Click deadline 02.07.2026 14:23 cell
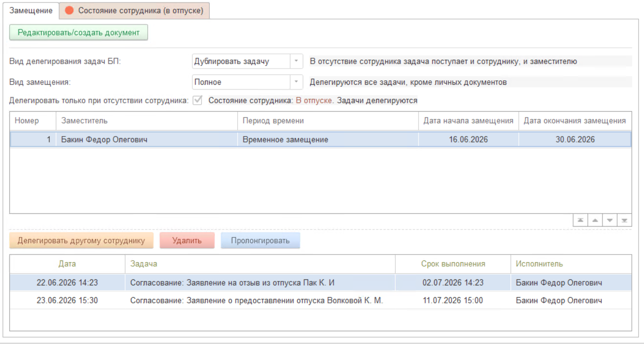This screenshot has width=644, height=346. coord(453,283)
